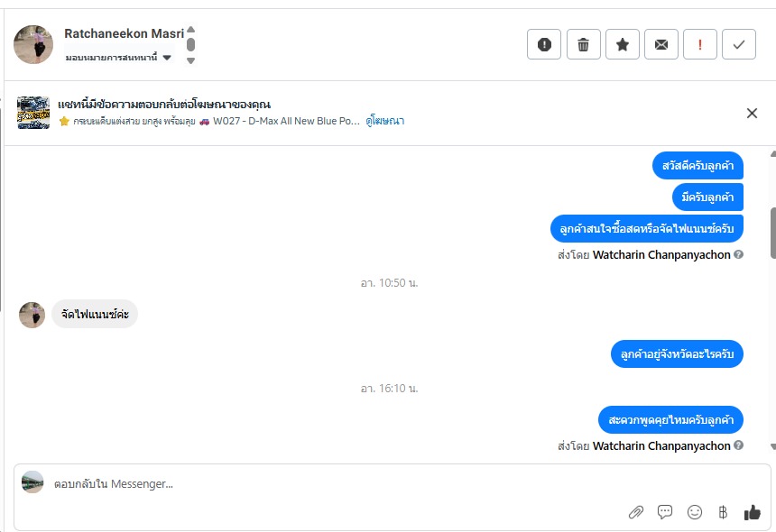Mark conversation as spam
Screen dimensions: 776x532
(x=544, y=44)
